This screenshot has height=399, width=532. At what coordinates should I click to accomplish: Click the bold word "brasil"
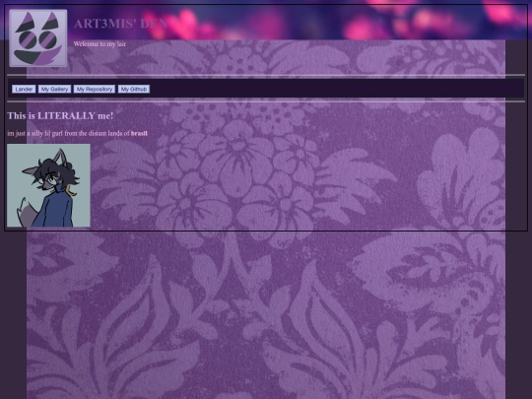click(x=139, y=133)
